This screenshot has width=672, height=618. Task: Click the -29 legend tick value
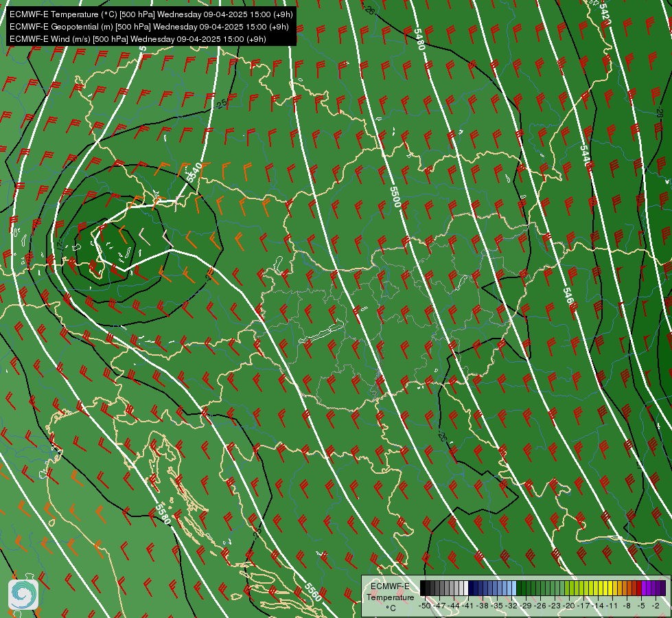[x=525, y=606]
